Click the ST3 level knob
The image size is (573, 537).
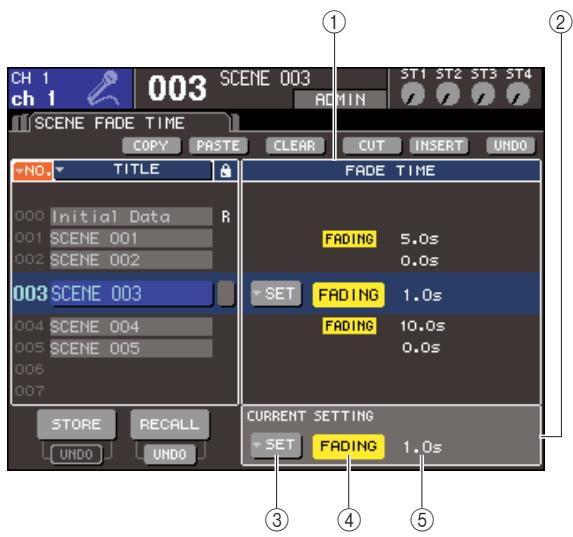tap(483, 94)
